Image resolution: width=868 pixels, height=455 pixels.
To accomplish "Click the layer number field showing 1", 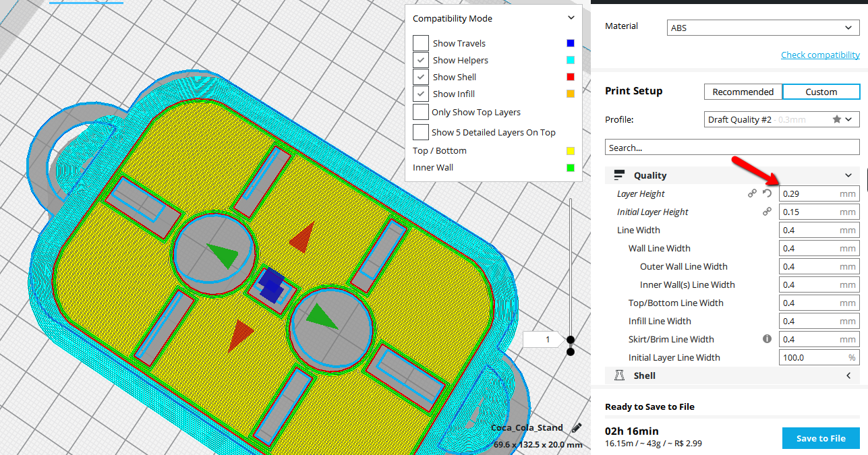I will point(543,340).
